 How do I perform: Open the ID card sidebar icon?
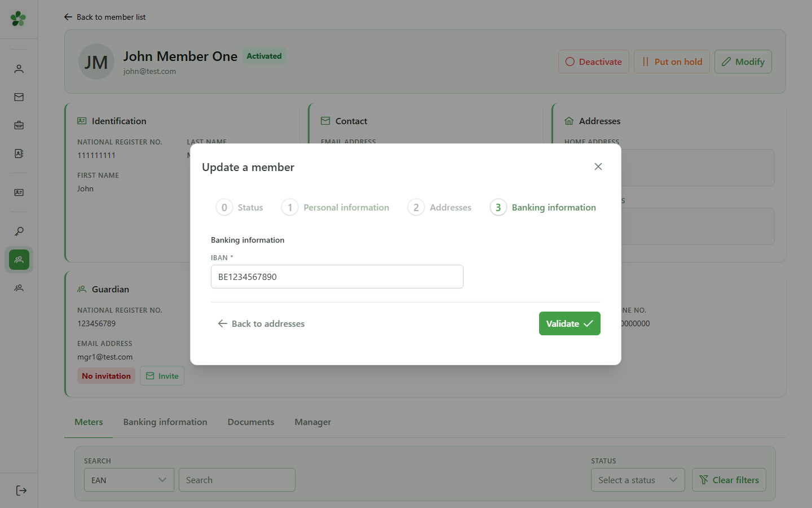[x=19, y=192]
